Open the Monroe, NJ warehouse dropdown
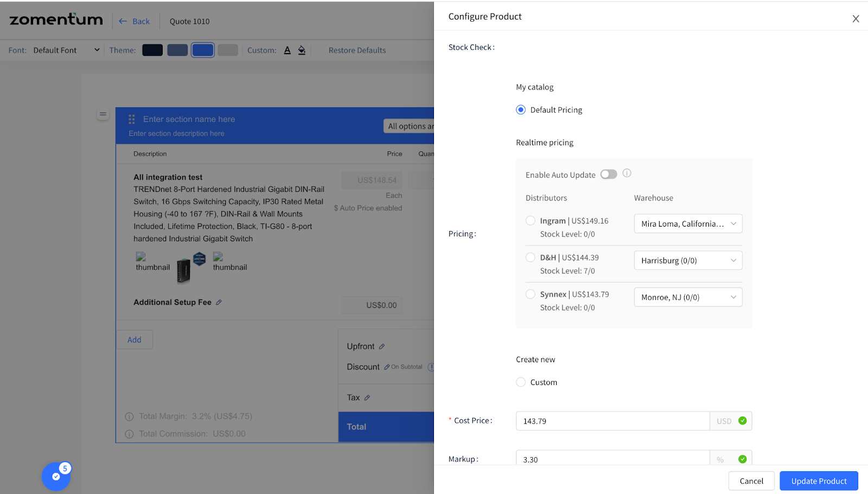The height and width of the screenshot is (494, 868). pyautogui.click(x=688, y=297)
